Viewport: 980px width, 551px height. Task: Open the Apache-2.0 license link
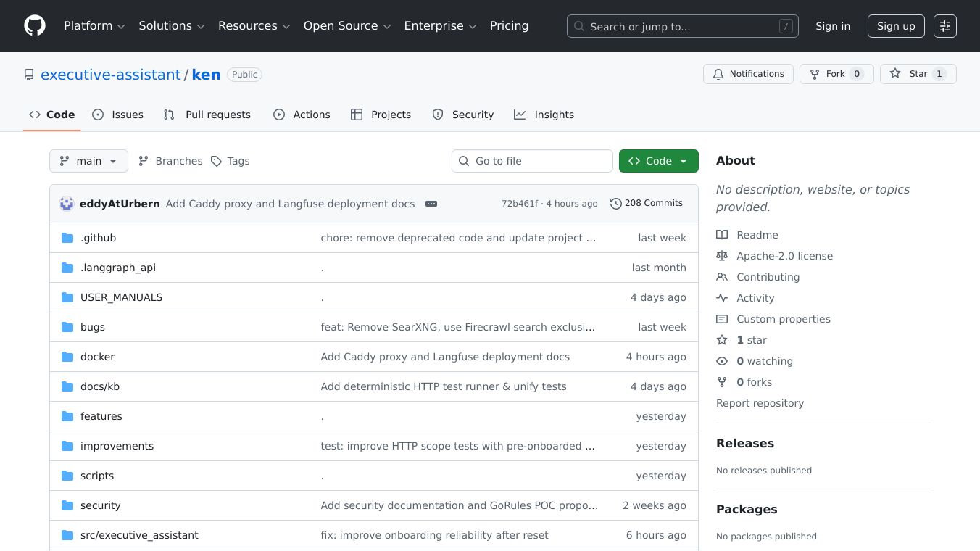point(784,256)
